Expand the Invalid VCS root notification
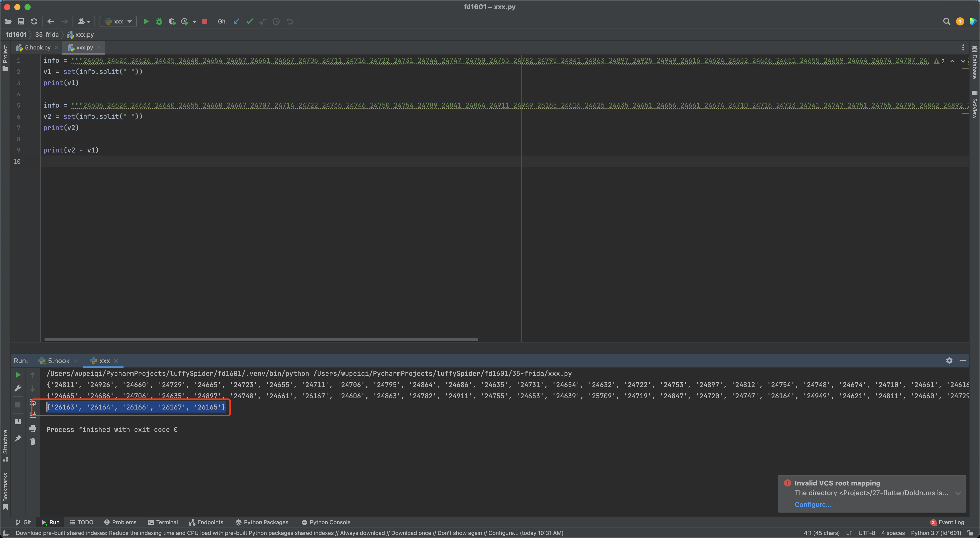 [x=958, y=493]
